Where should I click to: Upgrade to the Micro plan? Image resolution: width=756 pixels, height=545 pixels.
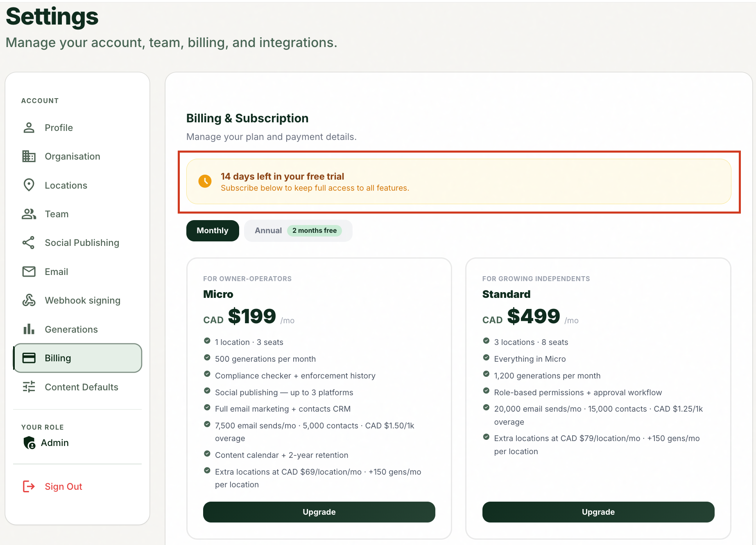pyautogui.click(x=319, y=512)
